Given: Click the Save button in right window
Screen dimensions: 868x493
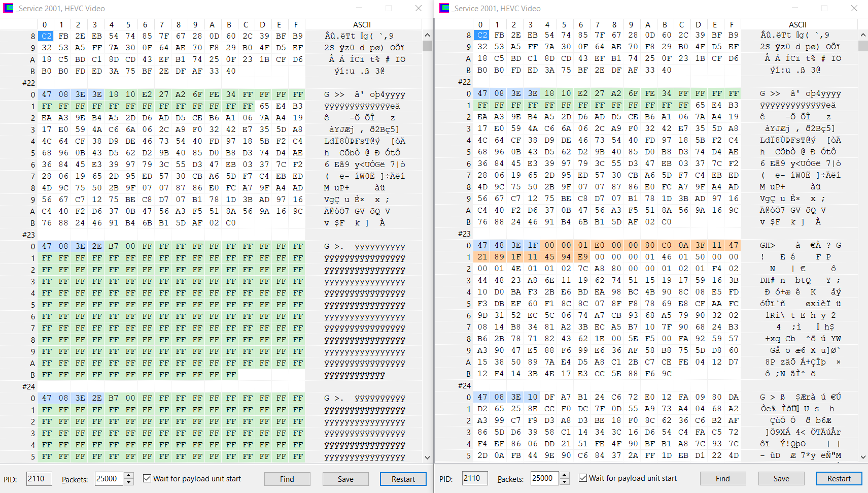Looking at the screenshot, I should click(x=781, y=478).
